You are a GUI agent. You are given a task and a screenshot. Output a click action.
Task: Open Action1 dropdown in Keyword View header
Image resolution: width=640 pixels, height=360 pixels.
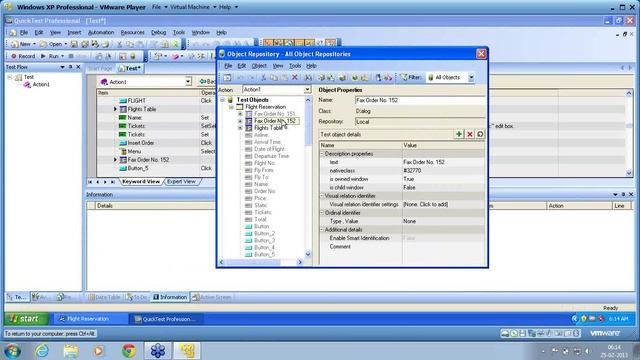coord(188,82)
